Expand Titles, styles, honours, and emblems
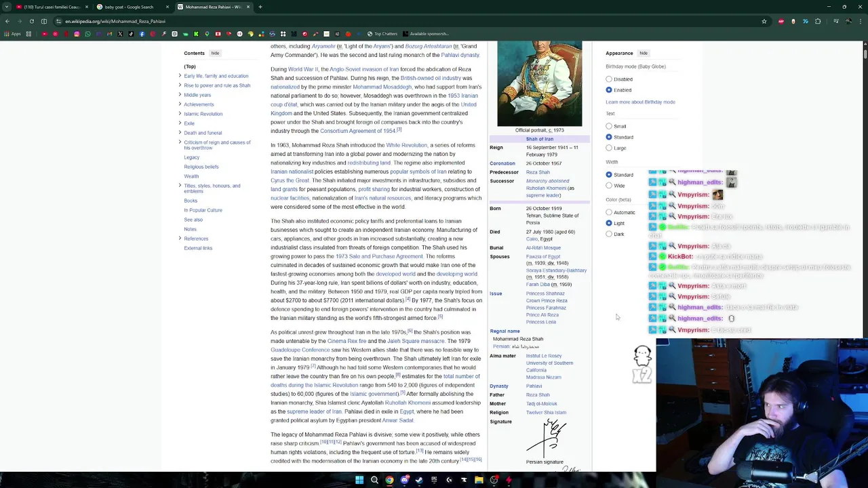868x488 pixels. click(180, 186)
